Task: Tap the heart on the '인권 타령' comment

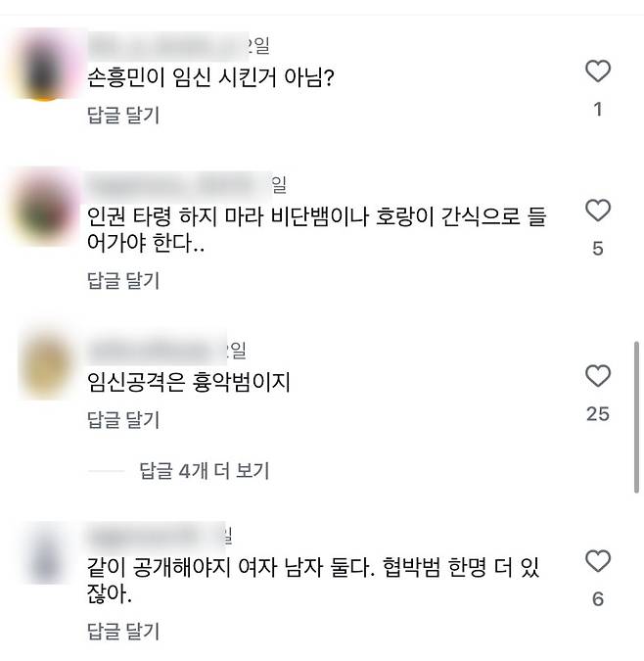Action: [x=598, y=210]
